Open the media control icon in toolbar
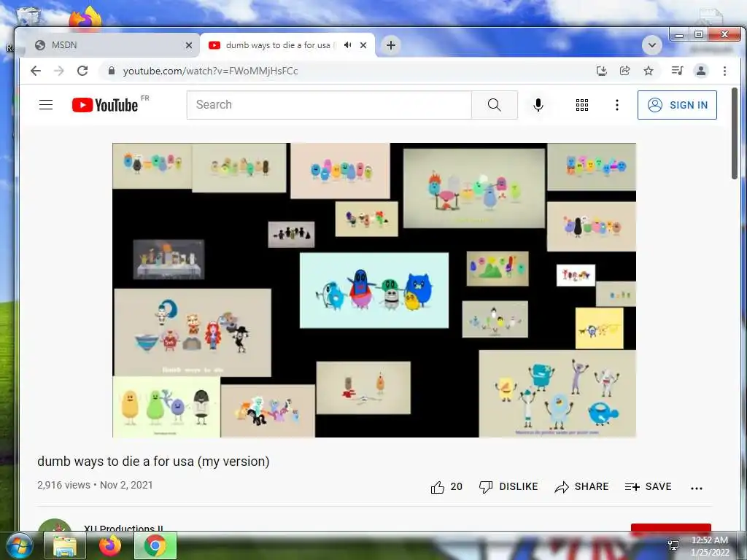Viewport: 747px width, 560px height. [677, 71]
